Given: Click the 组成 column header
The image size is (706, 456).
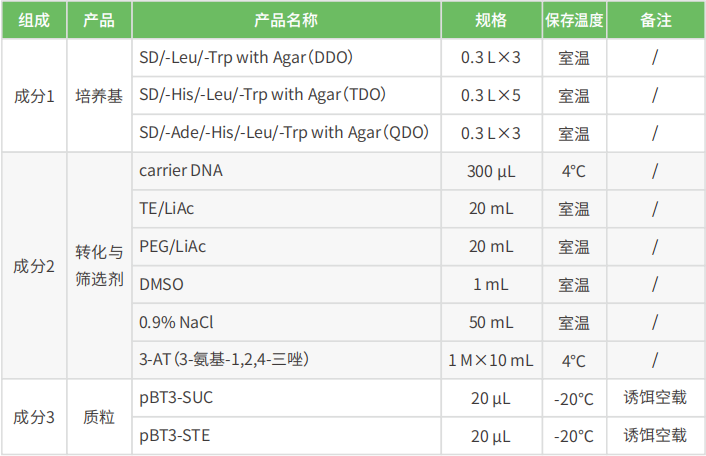Looking at the screenshot, I should tap(33, 20).
